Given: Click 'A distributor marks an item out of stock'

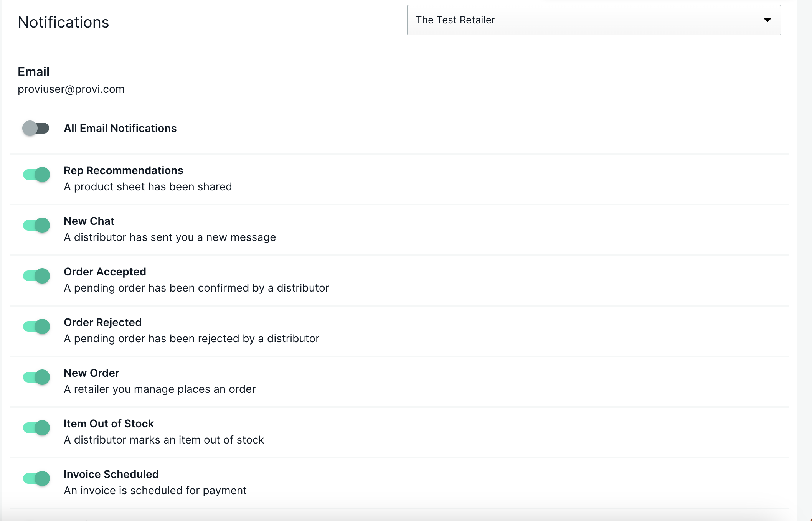Looking at the screenshot, I should (164, 440).
